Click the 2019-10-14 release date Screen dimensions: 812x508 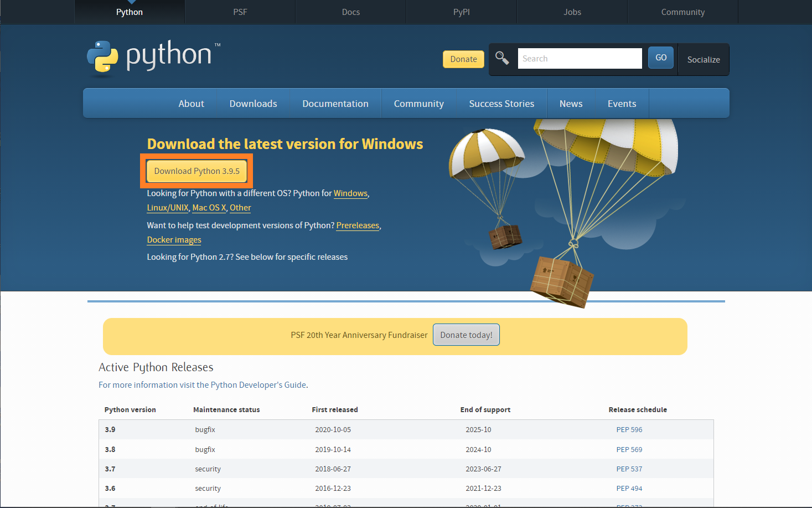coord(333,450)
